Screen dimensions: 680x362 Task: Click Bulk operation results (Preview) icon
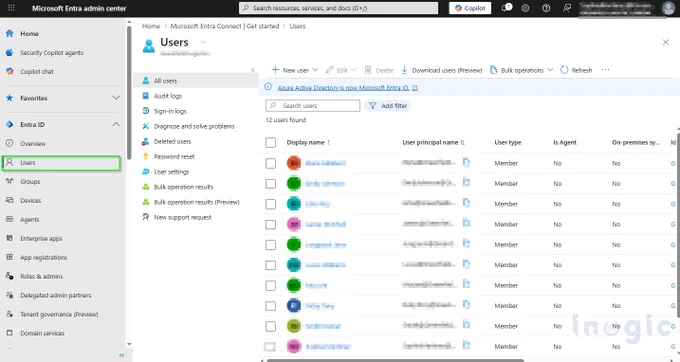pos(146,202)
